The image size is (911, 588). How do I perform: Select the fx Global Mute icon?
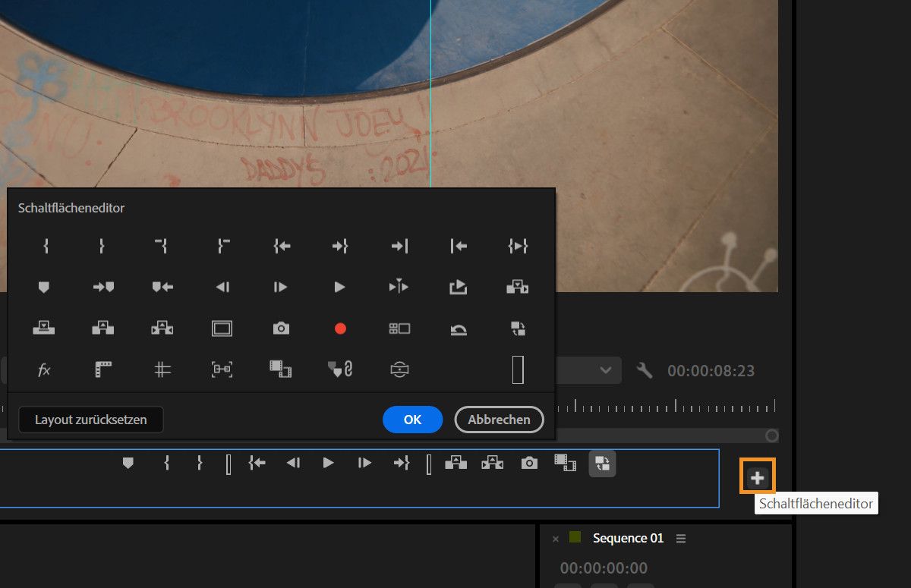[44, 369]
